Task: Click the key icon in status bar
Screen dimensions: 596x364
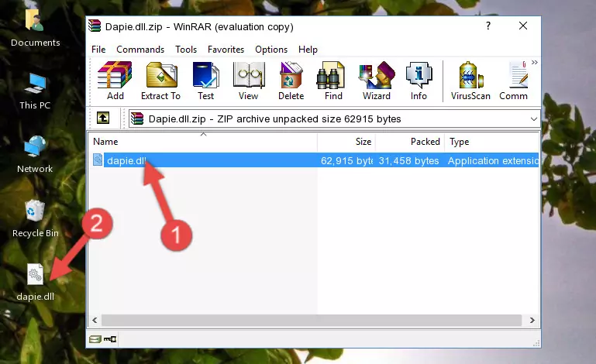Action: pyautogui.click(x=110, y=339)
